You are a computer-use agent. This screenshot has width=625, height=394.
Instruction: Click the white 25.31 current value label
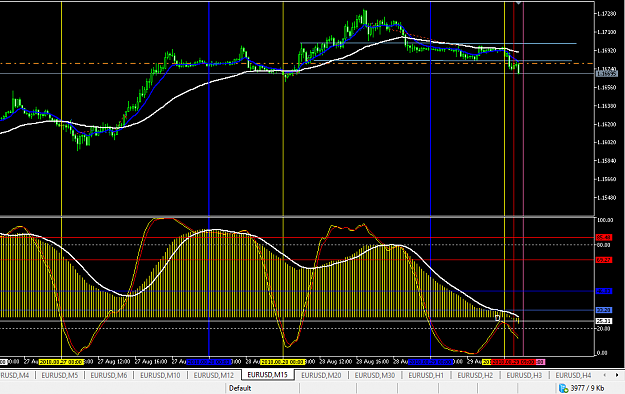tap(603, 321)
